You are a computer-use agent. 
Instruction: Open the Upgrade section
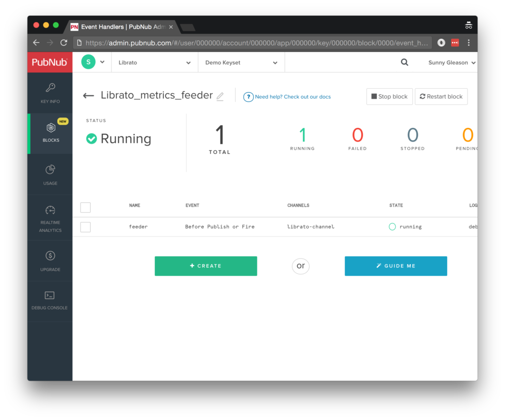50,260
